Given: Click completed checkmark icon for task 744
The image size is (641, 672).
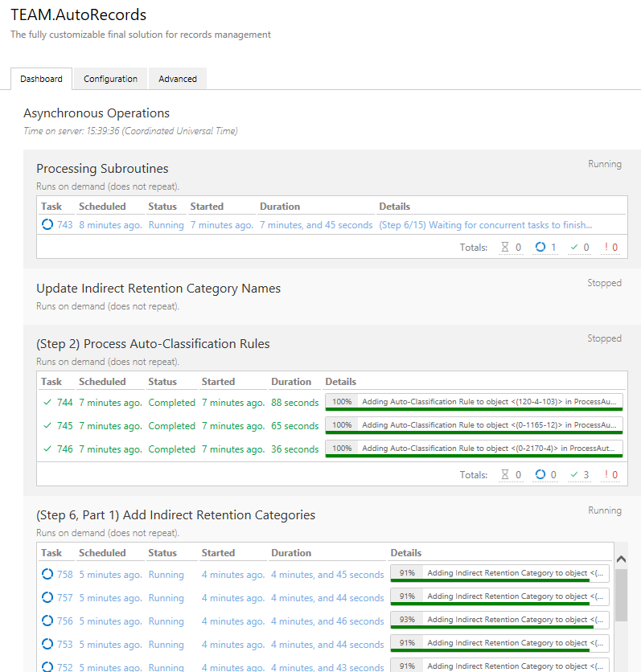Looking at the screenshot, I should pos(47,402).
